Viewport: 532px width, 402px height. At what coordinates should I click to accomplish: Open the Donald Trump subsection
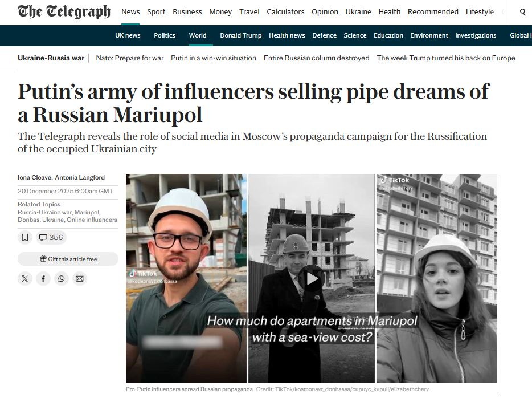point(241,35)
